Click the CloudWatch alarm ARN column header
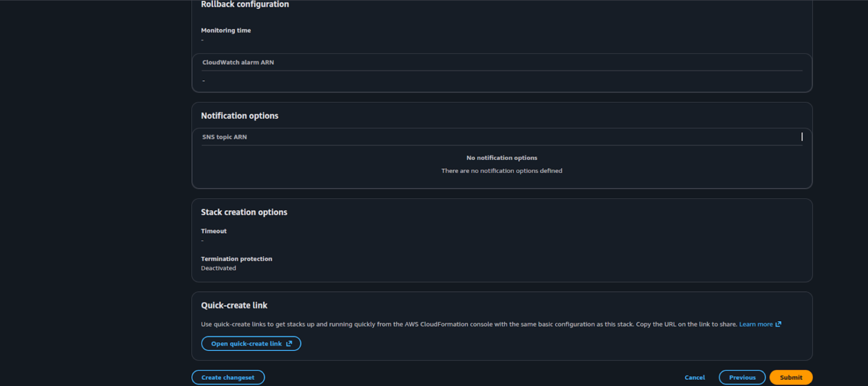This screenshot has height=386, width=868. [x=238, y=62]
